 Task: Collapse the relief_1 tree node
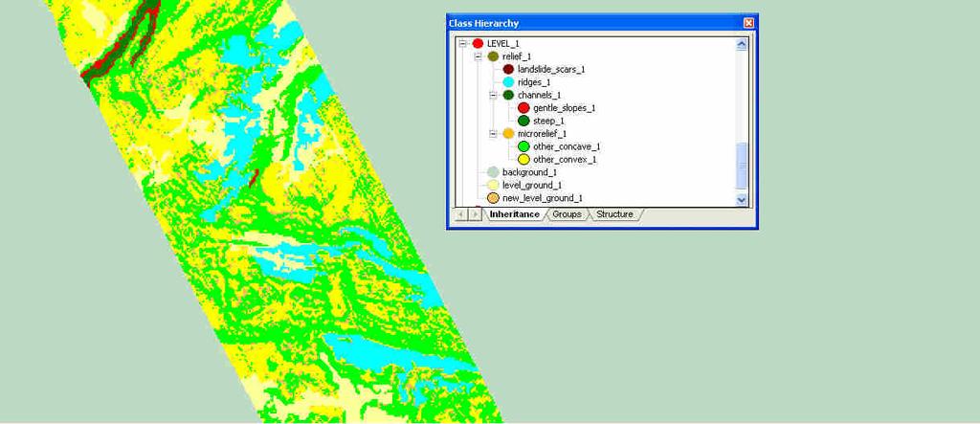(479, 56)
